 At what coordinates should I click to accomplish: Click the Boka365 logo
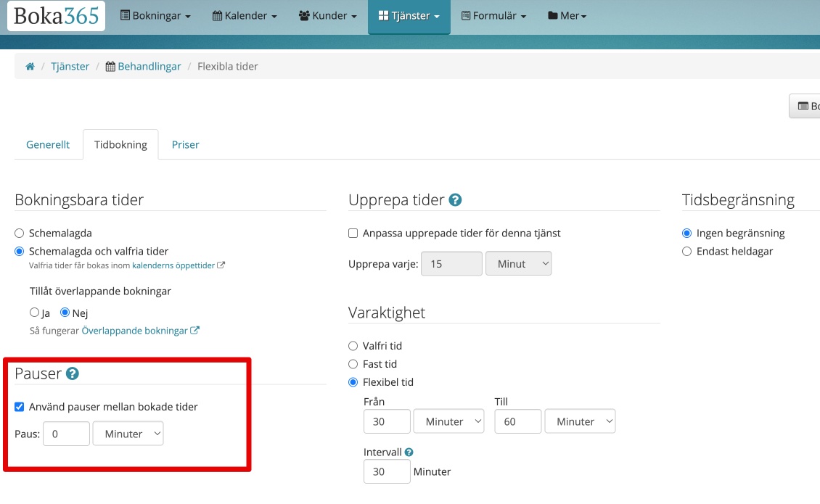pyautogui.click(x=56, y=16)
